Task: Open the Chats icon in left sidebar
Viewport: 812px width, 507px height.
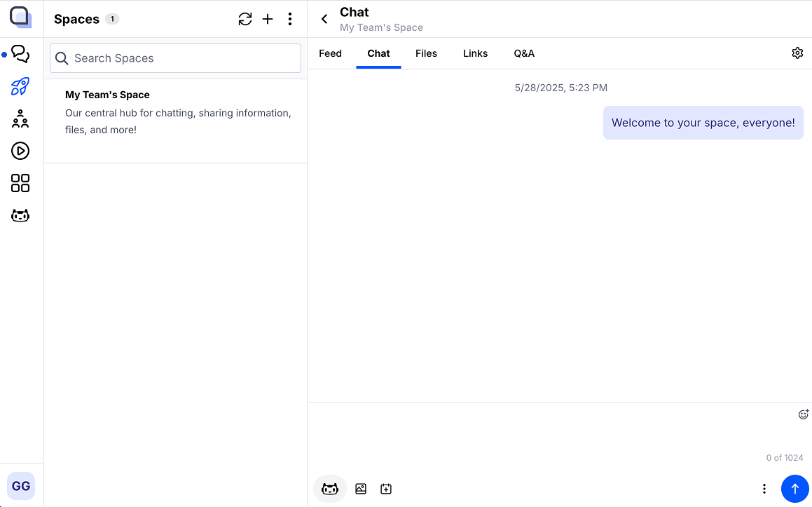Action: [20, 54]
